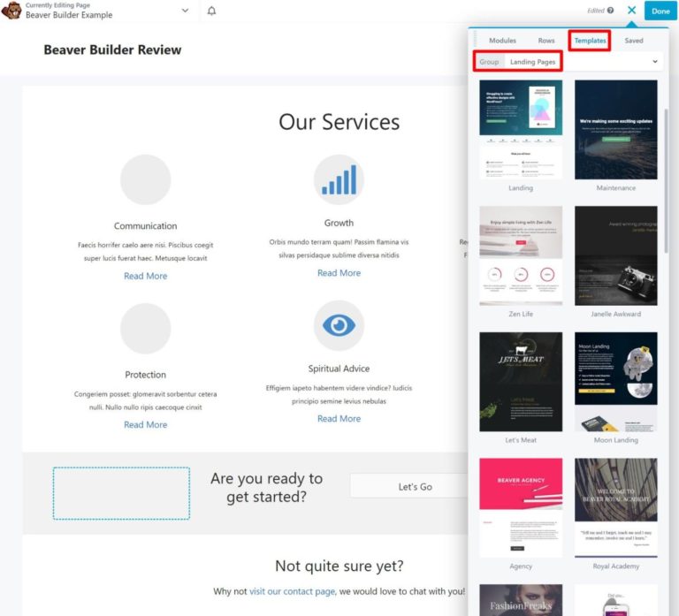Select the Agency template thumbnail
The height and width of the screenshot is (616, 679).
point(521,507)
